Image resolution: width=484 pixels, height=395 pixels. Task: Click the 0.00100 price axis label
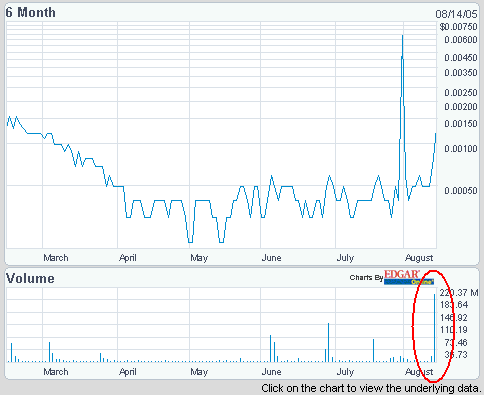(x=461, y=149)
